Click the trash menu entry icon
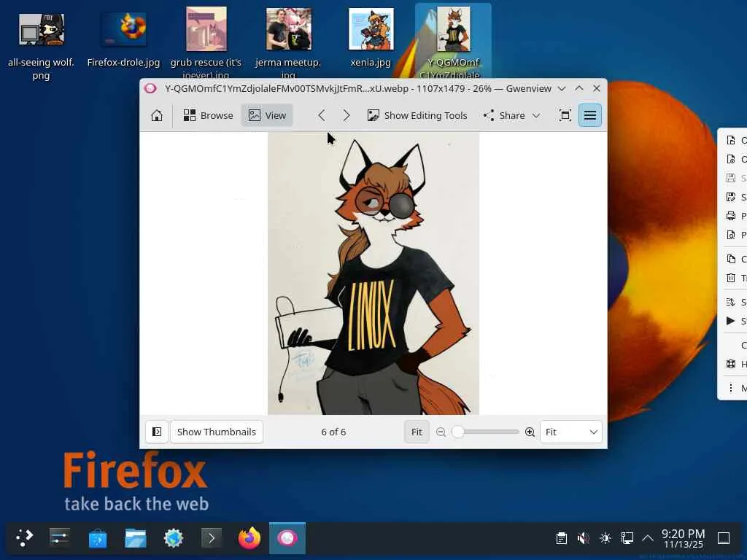 point(731,278)
